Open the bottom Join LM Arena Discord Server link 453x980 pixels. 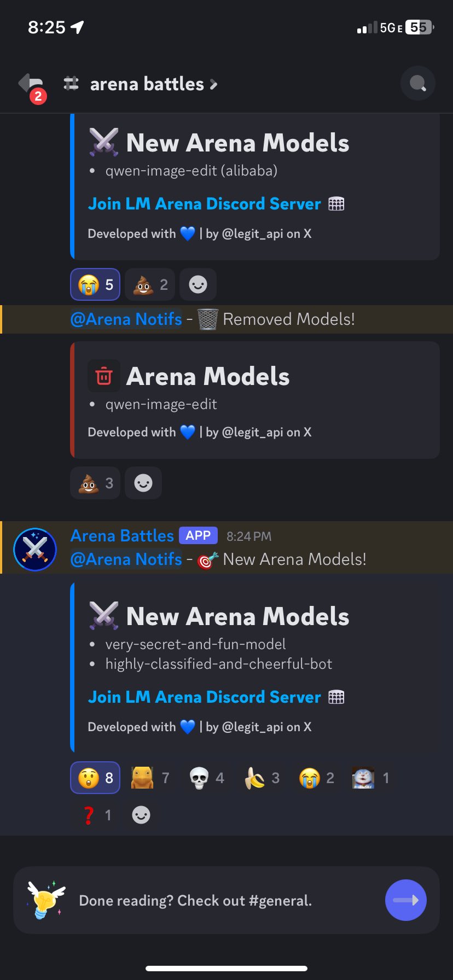[205, 697]
